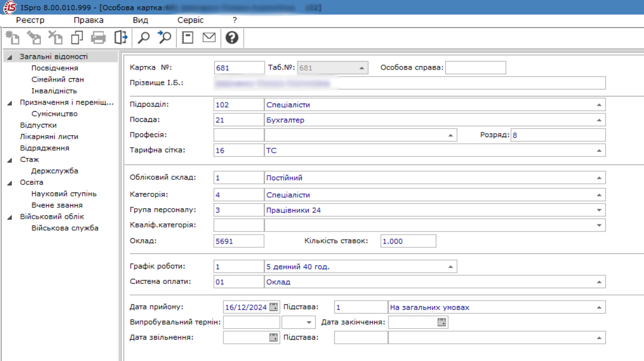
Task: Open the Help question mark icon
Action: [x=232, y=38]
